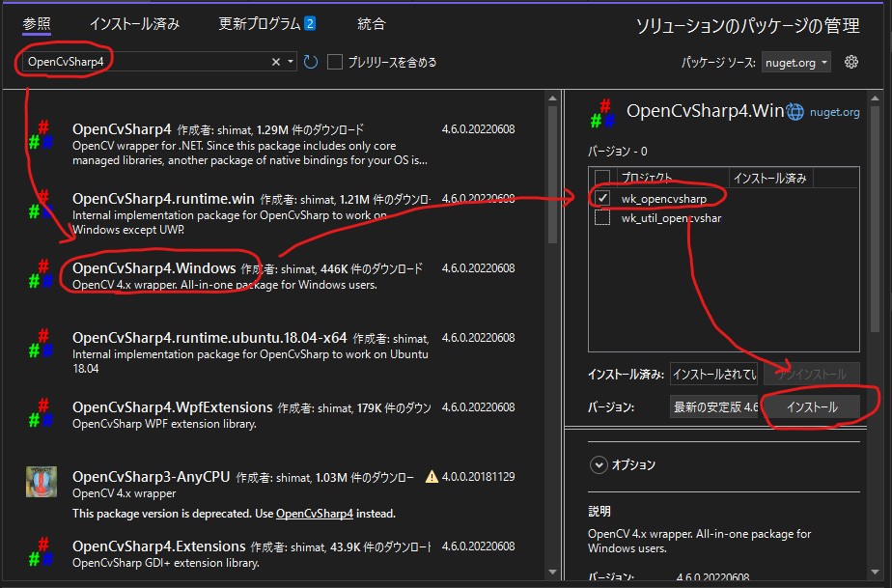The image size is (892, 588).
Task: Select the OpenCvSharp4.Windows package title
Action: (154, 268)
